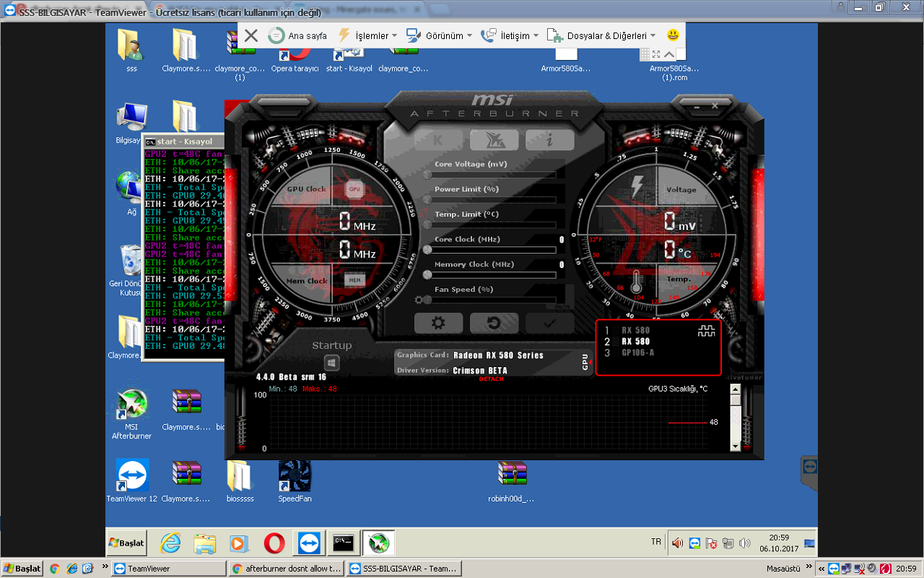Click the lightning bolt voltage icon
Viewport: 924px width, 578px height.
pyautogui.click(x=637, y=186)
